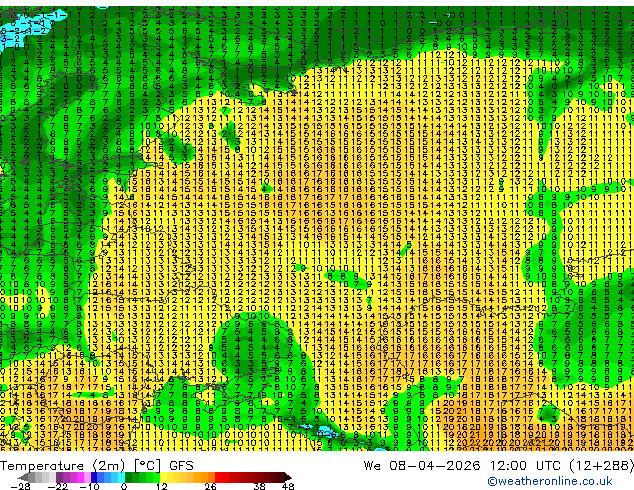Click the date 'We 08-04-2026'
Viewport: 634px width, 490px height.
[422, 466]
